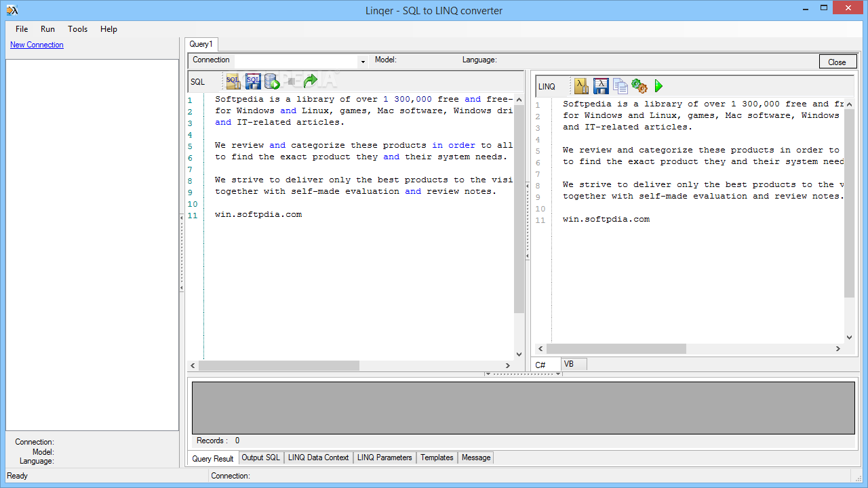The height and width of the screenshot is (488, 868).
Task: Click the SQL editor horizontal scrollbar thumb
Action: coord(279,365)
